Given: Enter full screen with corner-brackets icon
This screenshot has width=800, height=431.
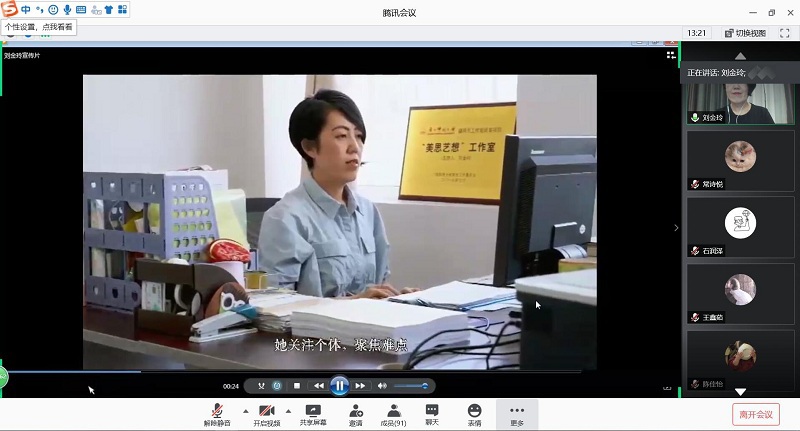Looking at the screenshot, I should (785, 33).
